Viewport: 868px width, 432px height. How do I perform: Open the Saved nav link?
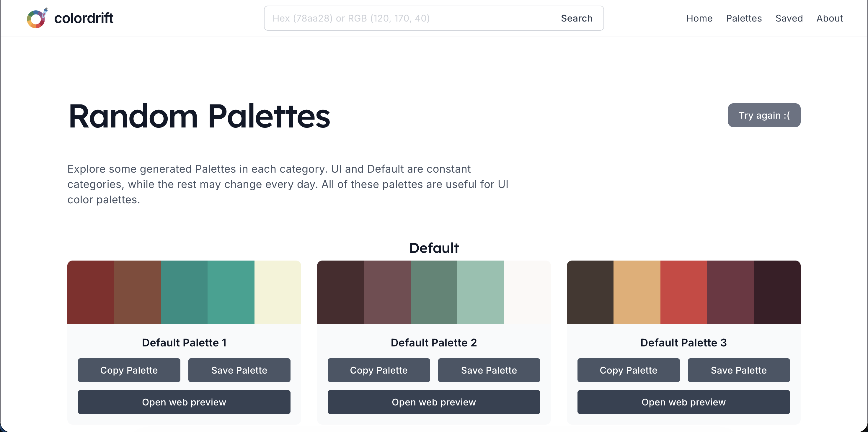pyautogui.click(x=789, y=18)
